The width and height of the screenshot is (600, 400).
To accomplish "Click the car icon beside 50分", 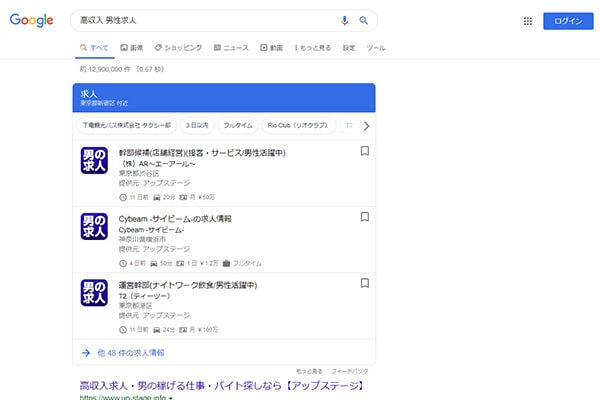I will (x=154, y=263).
